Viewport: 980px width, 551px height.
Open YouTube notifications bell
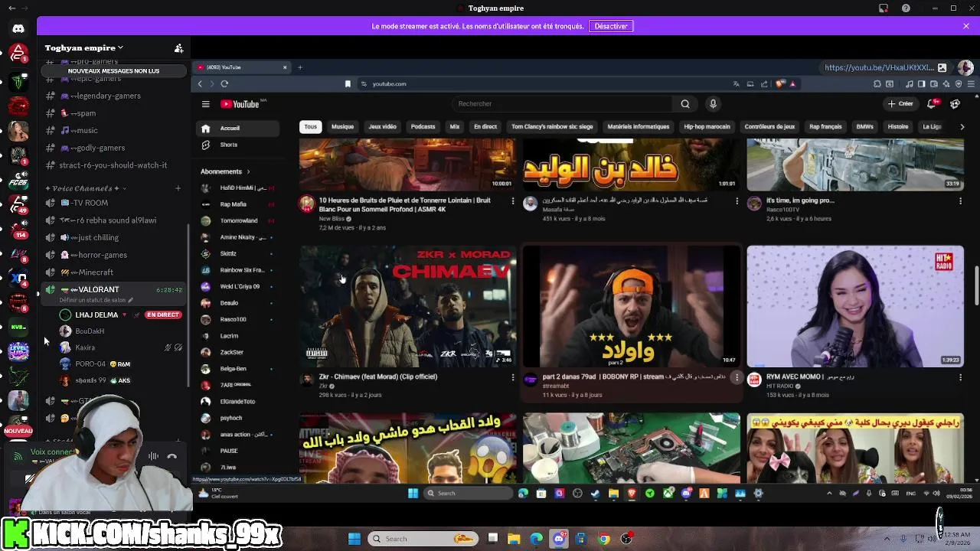pos(933,103)
